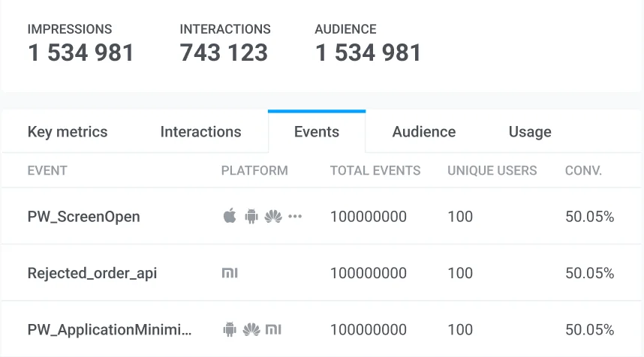644x357 pixels.
Task: Open the PW_ScreenOpen event
Action: pyautogui.click(x=84, y=217)
